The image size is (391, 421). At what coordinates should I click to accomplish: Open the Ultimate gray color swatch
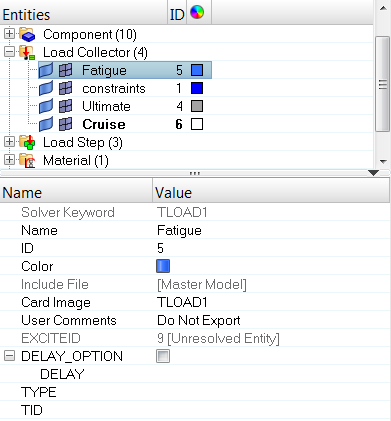pos(197,106)
